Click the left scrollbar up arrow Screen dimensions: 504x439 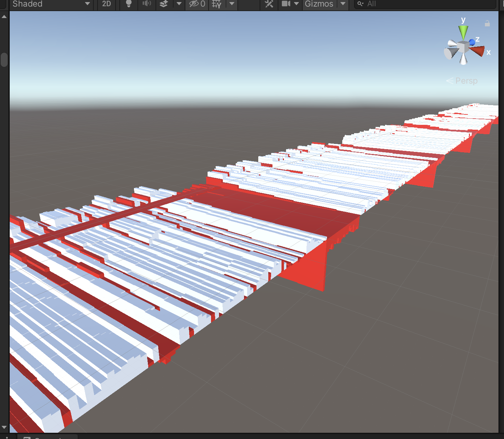click(4, 16)
